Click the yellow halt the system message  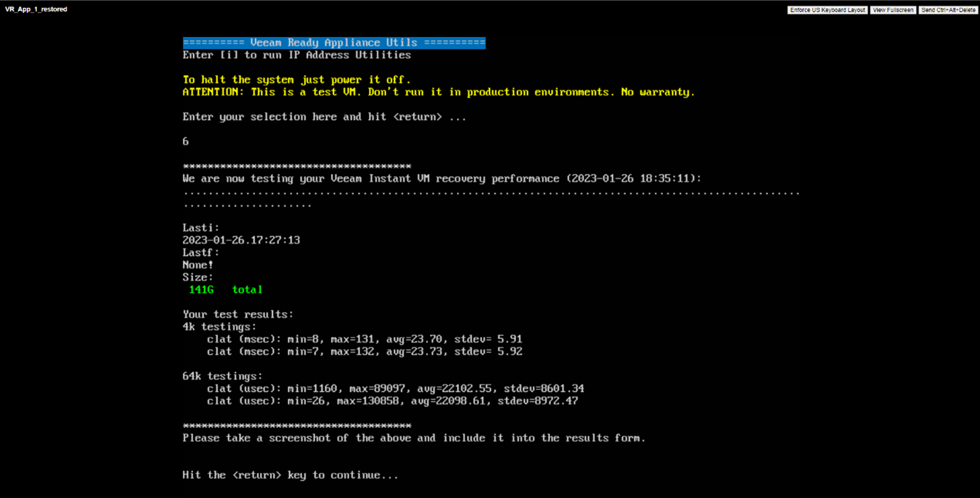point(297,80)
